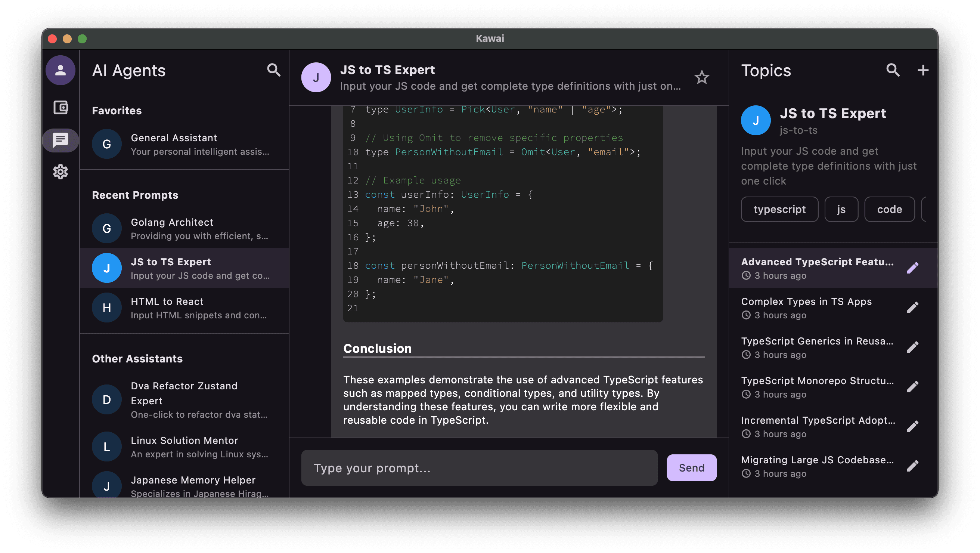Click chat header purple J avatar

point(316,78)
